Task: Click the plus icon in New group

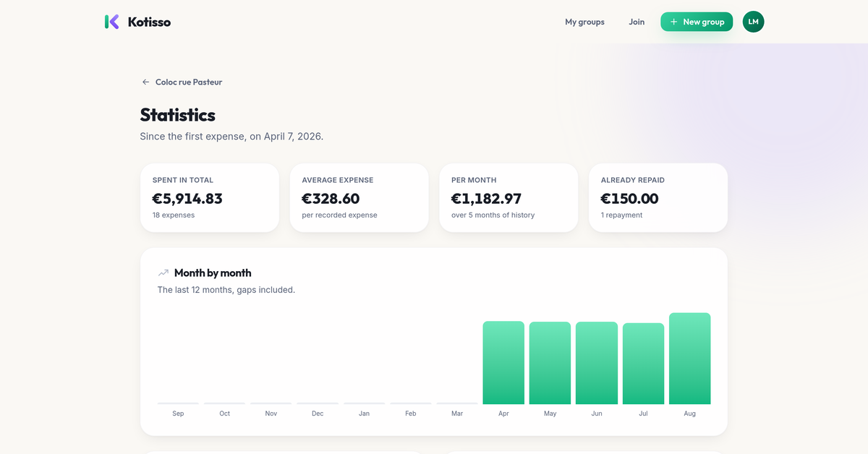Action: (674, 22)
